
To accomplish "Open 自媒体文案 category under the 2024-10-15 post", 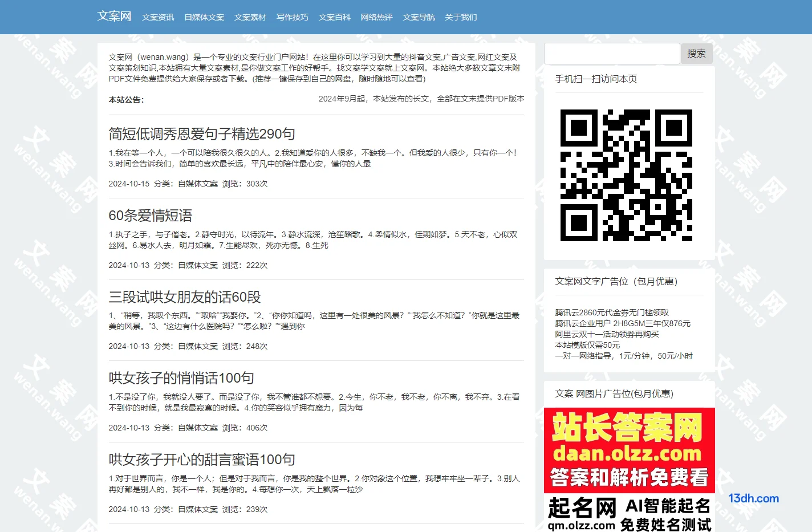I will click(x=198, y=184).
